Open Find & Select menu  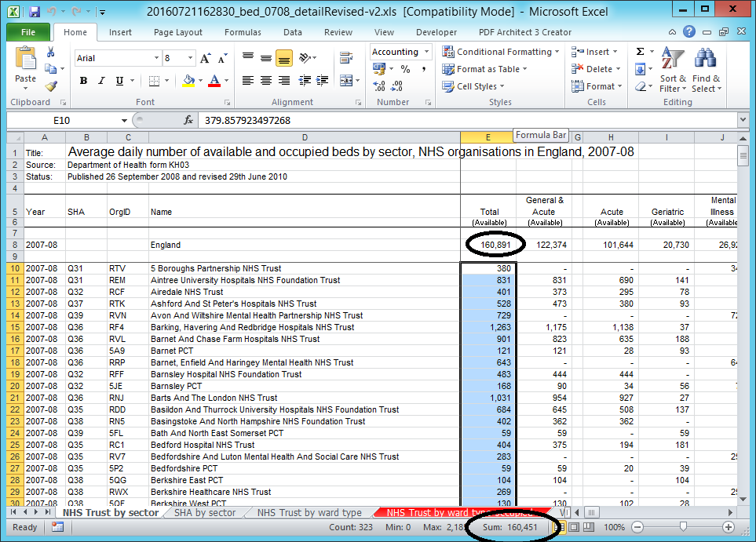(x=707, y=70)
